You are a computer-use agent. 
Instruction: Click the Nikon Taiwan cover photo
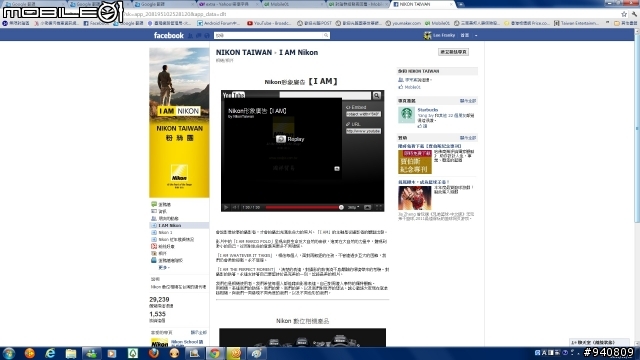click(x=179, y=122)
